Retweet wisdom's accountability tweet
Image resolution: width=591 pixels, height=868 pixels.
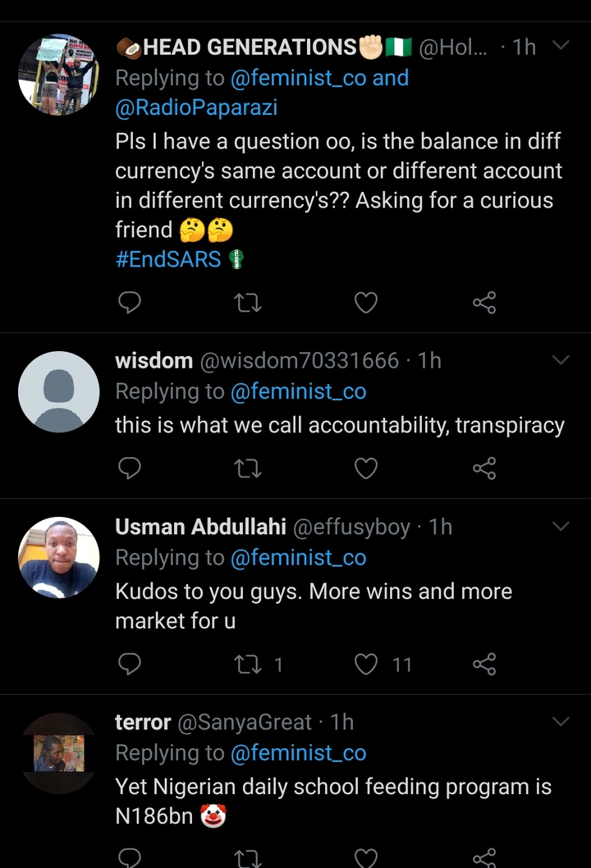click(x=248, y=468)
